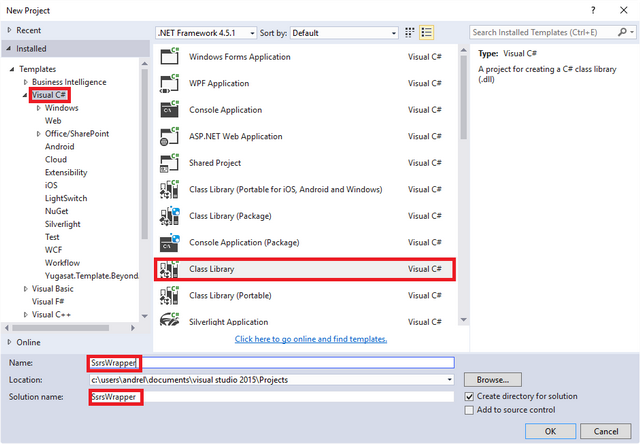The height and width of the screenshot is (444, 640).
Task: Click the Class Library (Portable for iOS, Android and Windows) icon
Action: [169, 189]
